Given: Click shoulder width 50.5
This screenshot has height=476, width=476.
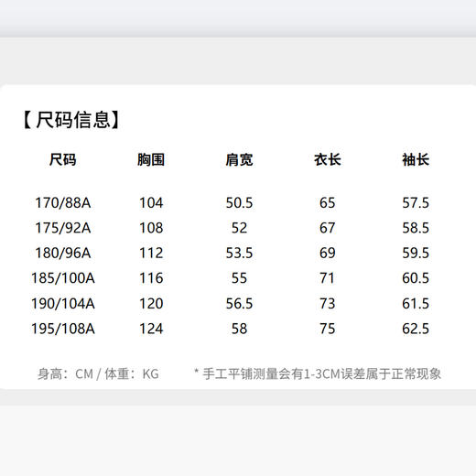Looking at the screenshot, I should coord(239,203).
